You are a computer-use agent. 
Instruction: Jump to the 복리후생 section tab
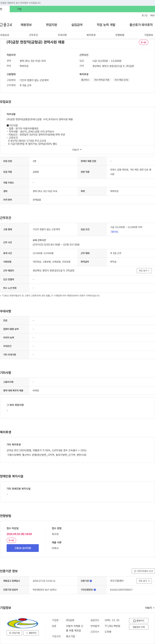point(91,35)
